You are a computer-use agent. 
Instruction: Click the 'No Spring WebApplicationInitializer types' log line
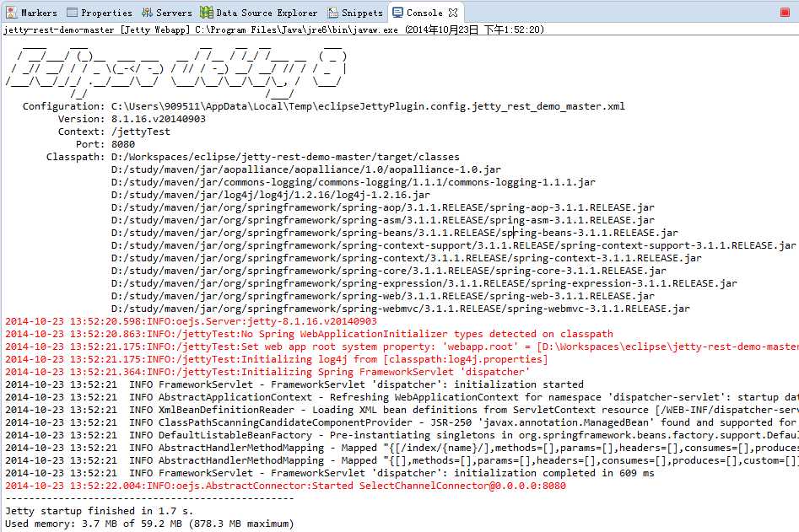(x=310, y=335)
